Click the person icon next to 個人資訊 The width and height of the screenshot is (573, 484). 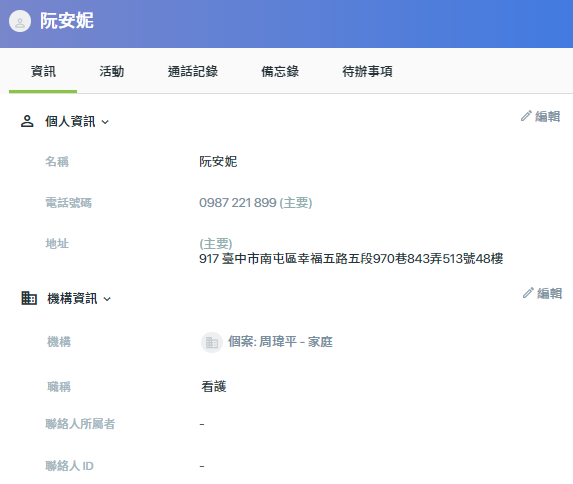pyautogui.click(x=27, y=121)
